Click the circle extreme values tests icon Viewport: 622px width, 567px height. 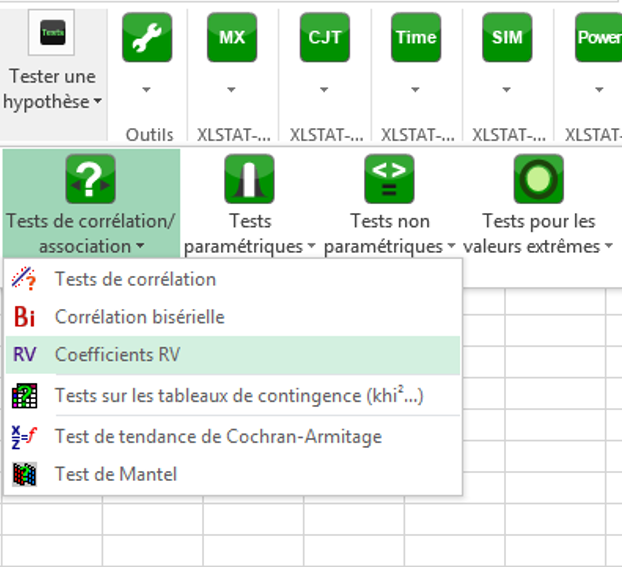539,179
